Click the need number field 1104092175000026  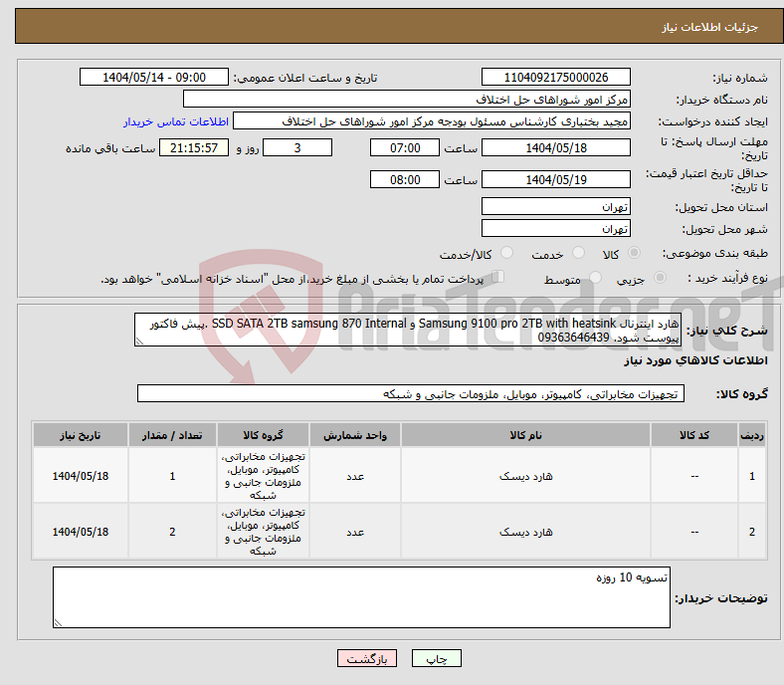(556, 77)
